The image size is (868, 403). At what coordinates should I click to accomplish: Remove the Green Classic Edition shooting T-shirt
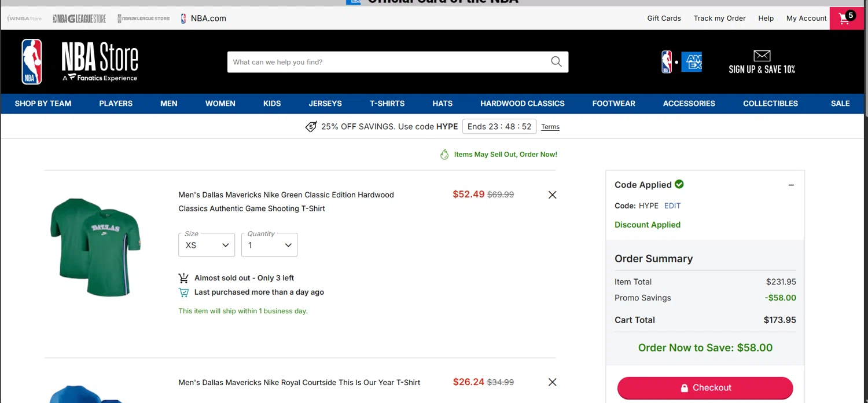552,195
